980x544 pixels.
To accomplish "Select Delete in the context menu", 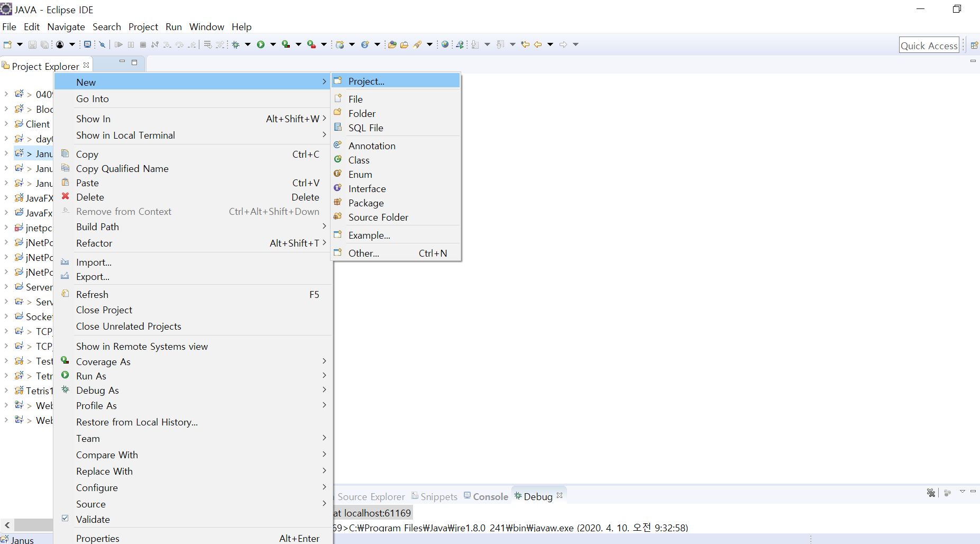I will click(194, 197).
